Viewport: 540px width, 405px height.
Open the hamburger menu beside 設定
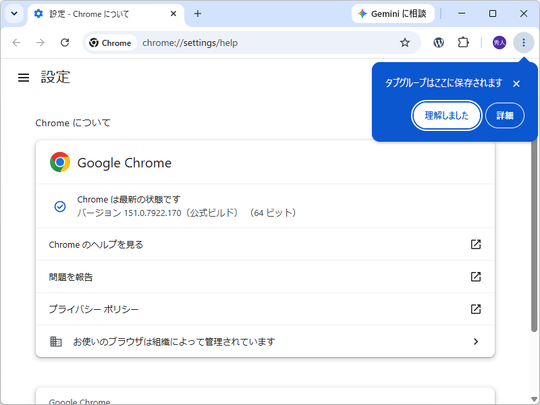(x=23, y=77)
